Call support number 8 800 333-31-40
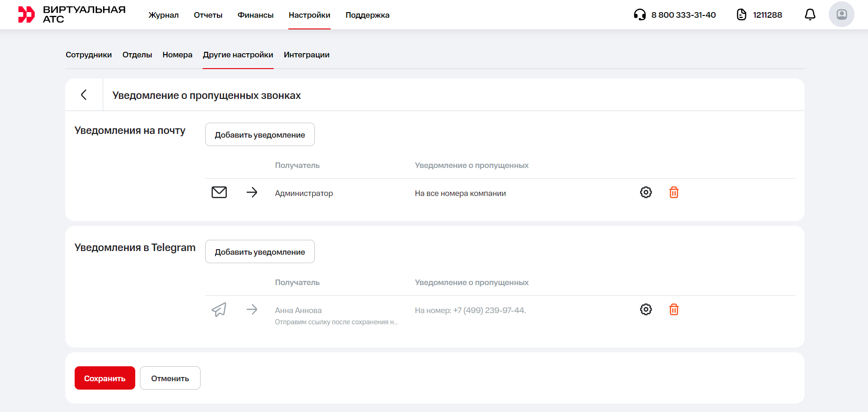 coord(683,15)
